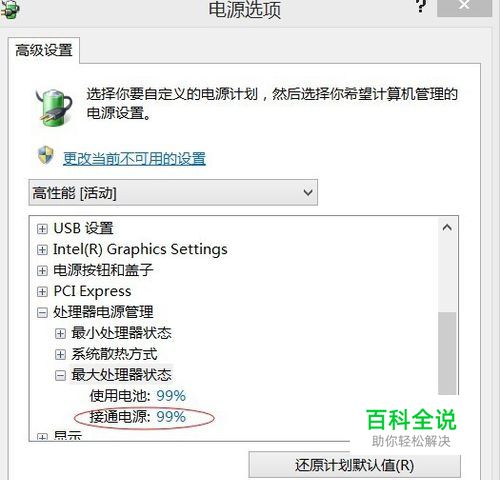Expand 最小处理器状态 subtree
The height and width of the screenshot is (480, 500).
coord(60,333)
